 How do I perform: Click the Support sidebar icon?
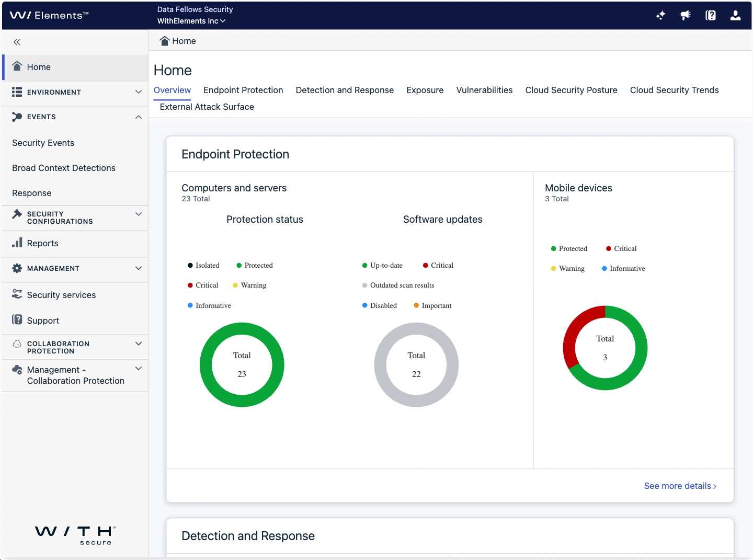(17, 320)
